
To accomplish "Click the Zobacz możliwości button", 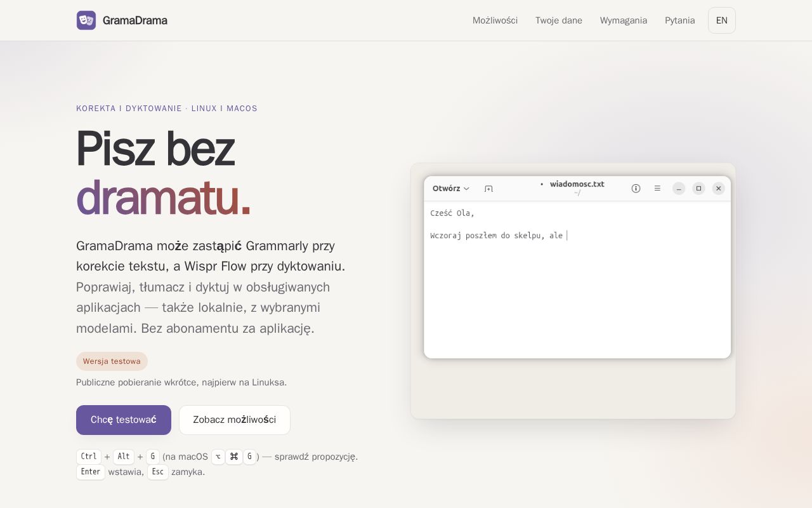I will [235, 420].
